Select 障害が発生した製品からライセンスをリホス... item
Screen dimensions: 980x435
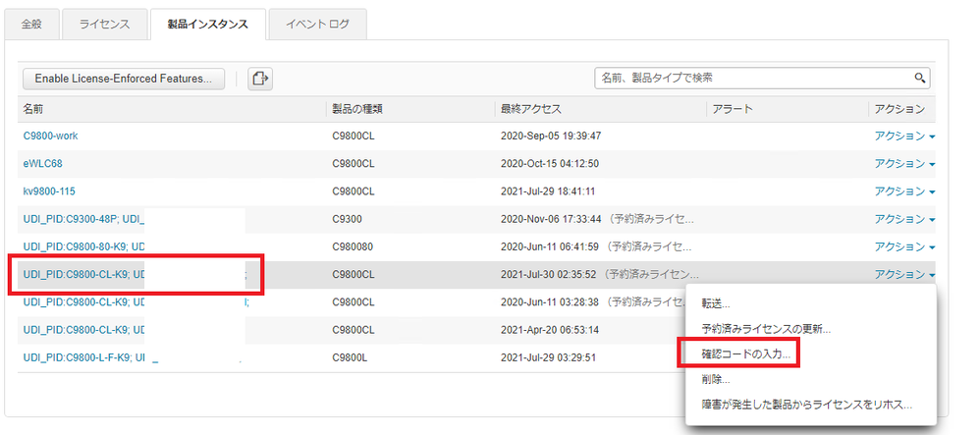[807, 405]
